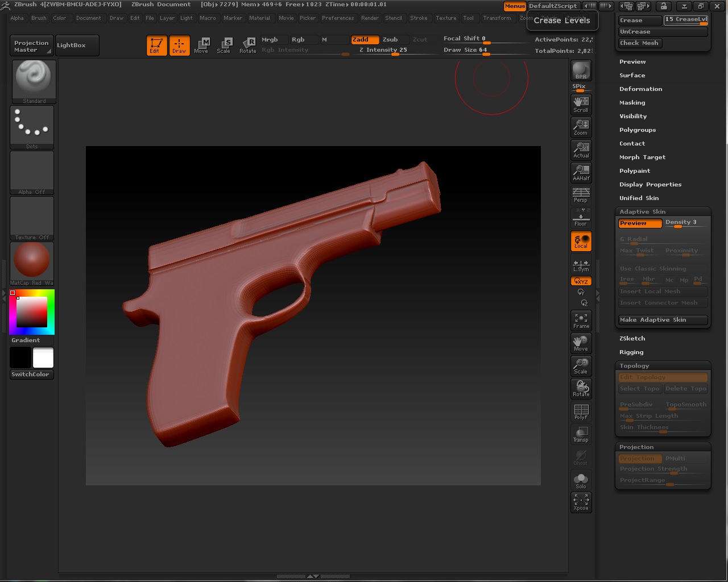Open the Transform menu

pyautogui.click(x=497, y=18)
